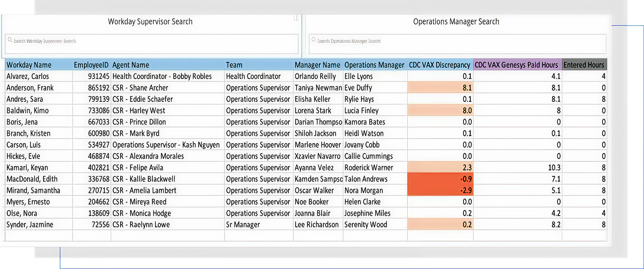Select the Hickes, Evie cell
The width and height of the screenshot is (644, 269).
[39, 156]
